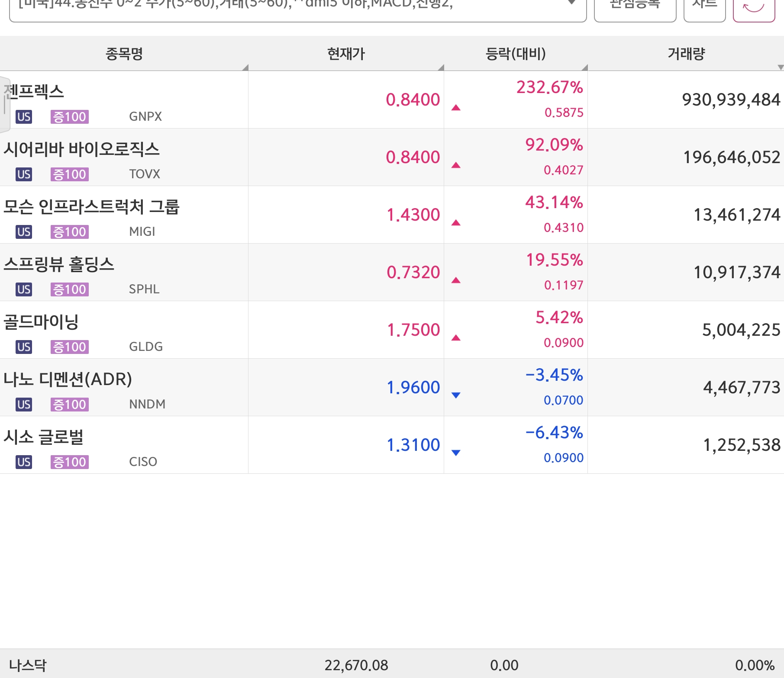Click the US badge on MIGI row
Screen dimensions: 784x678
pyautogui.click(x=24, y=232)
